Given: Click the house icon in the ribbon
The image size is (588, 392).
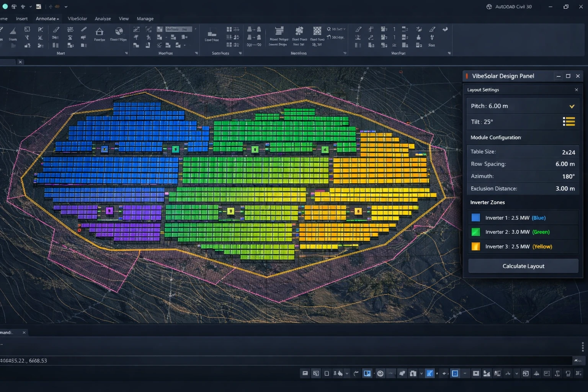Looking at the screenshot, I should click(x=100, y=32).
